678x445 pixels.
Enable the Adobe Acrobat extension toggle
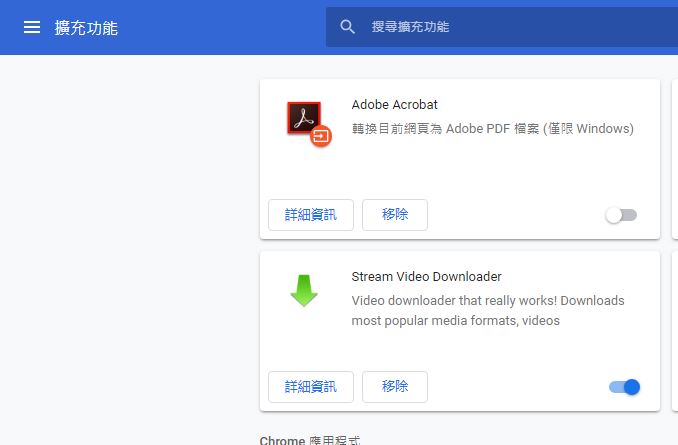(x=621, y=215)
